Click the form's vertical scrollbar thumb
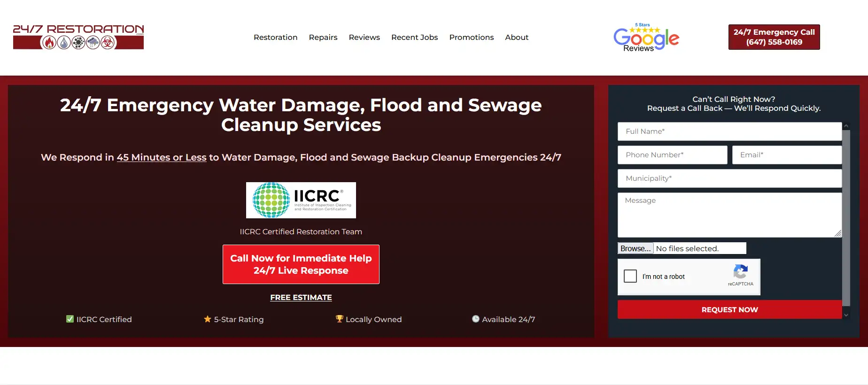The width and height of the screenshot is (868, 385). 846,218
